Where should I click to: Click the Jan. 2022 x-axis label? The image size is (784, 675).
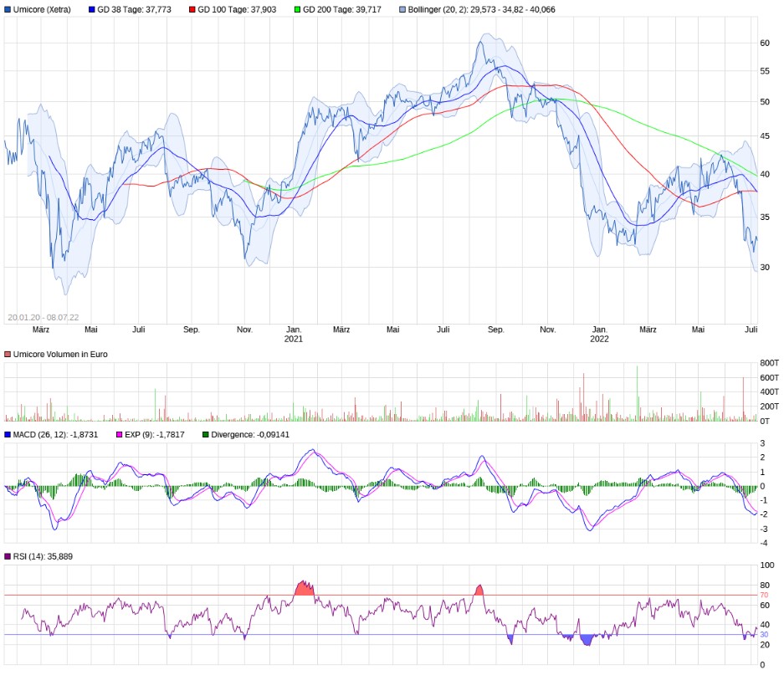click(599, 335)
